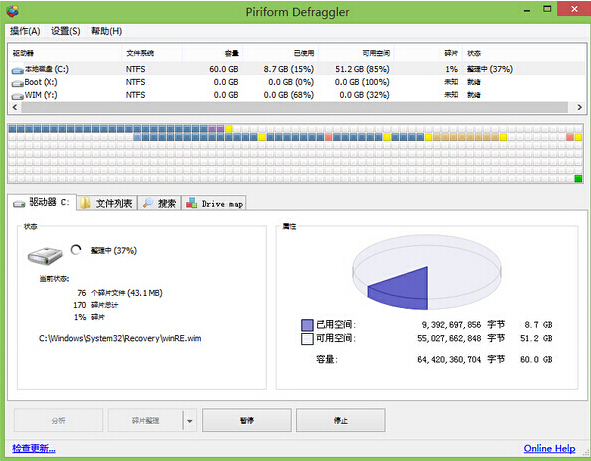This screenshot has height=461, width=591.
Task: Switch to the 搜索 tab
Action: [x=159, y=203]
